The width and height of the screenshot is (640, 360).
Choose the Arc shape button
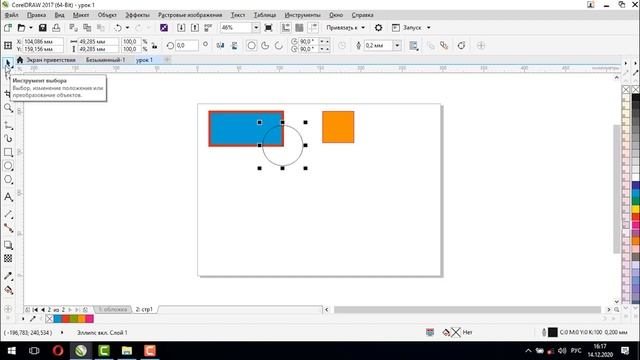278,45
